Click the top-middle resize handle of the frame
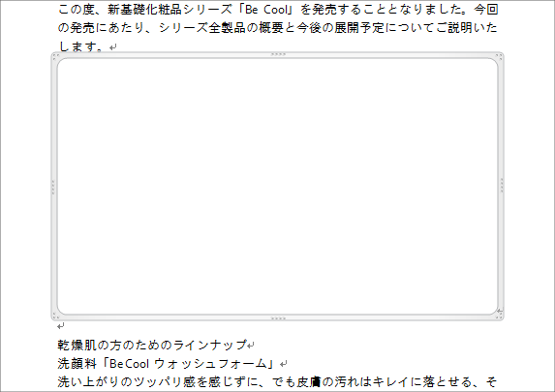555x392 pixels. tap(278, 54)
